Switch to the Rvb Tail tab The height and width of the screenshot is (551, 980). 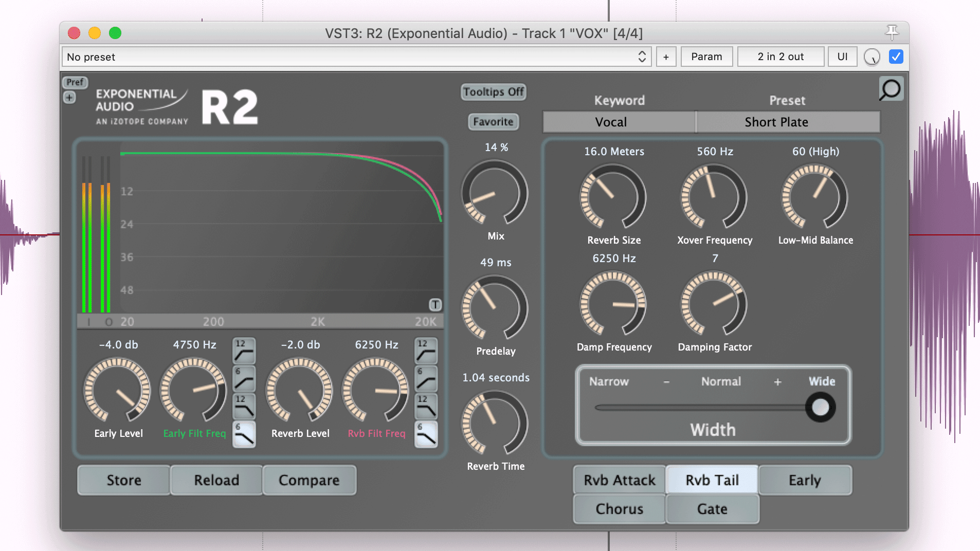click(x=712, y=480)
